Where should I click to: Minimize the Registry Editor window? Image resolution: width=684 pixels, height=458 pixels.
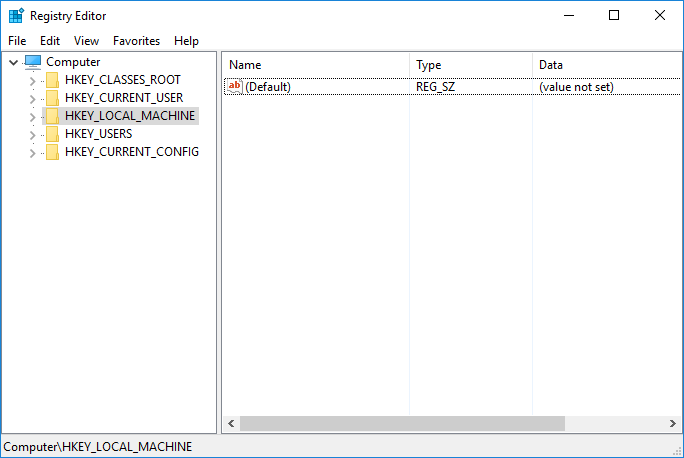click(x=569, y=15)
